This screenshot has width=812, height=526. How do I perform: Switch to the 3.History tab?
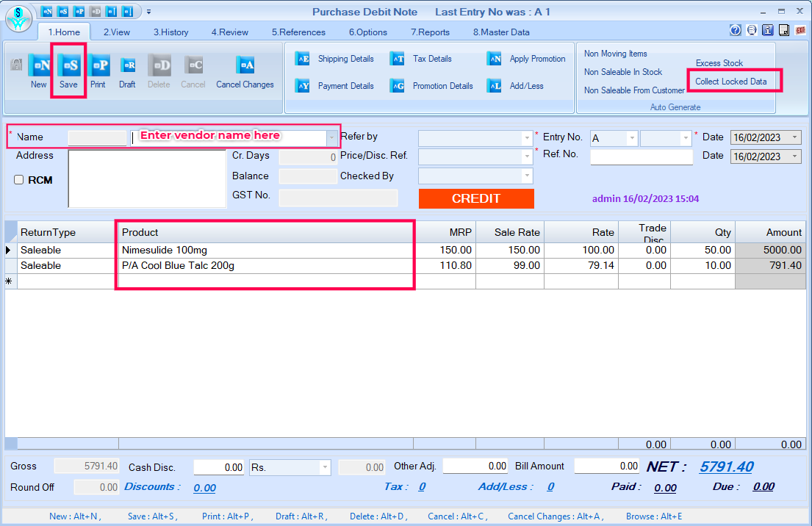click(x=171, y=32)
